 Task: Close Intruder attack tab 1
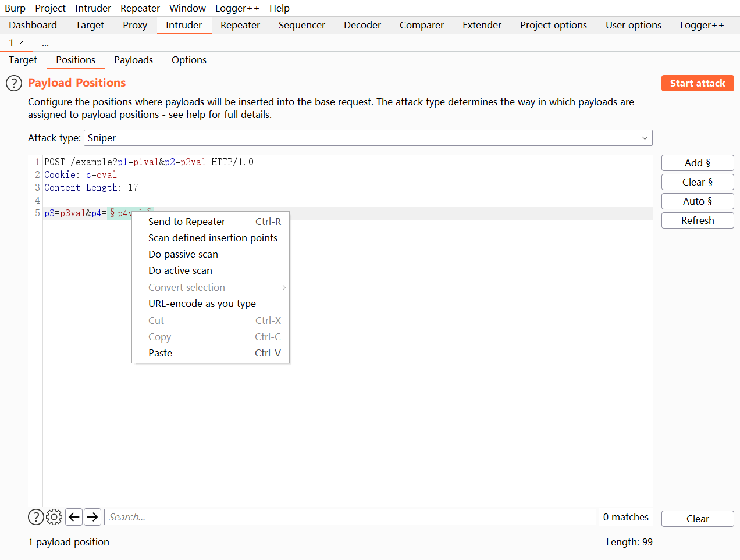pyautogui.click(x=22, y=43)
